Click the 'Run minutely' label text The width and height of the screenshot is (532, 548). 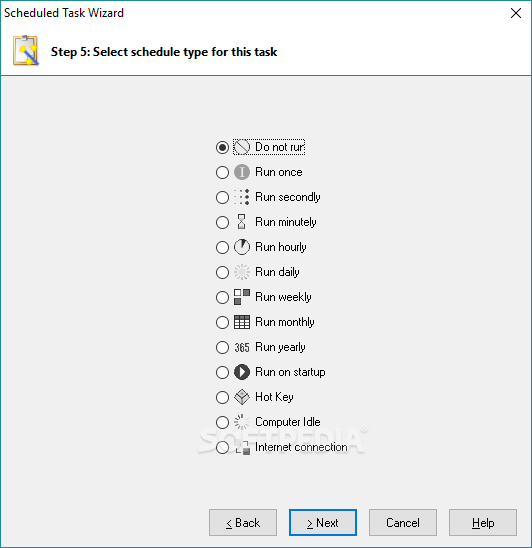click(x=286, y=222)
